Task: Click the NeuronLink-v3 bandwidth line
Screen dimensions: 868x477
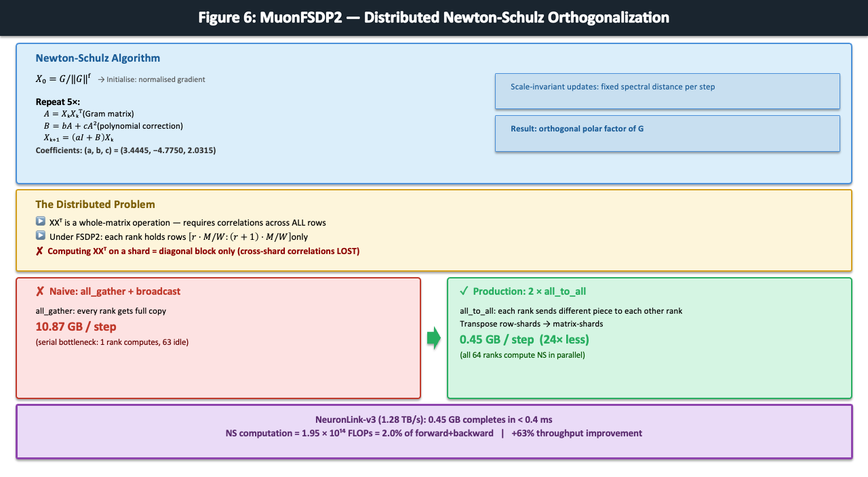Action: point(434,419)
